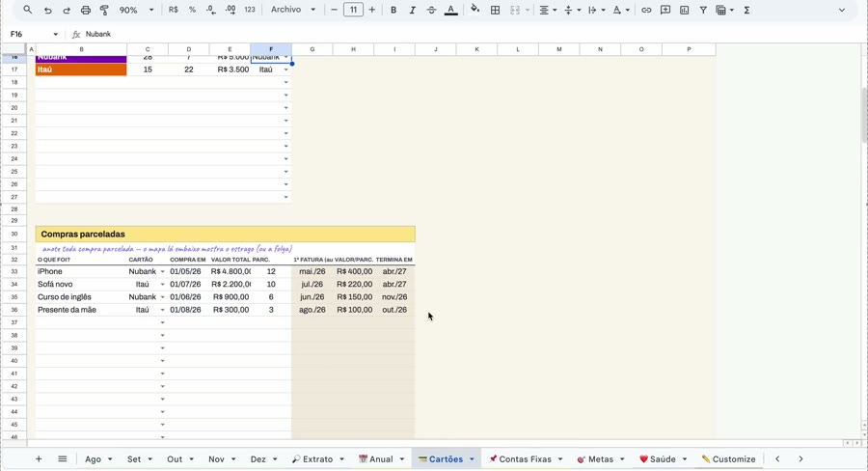868x471 pixels.
Task: Increase font size with plus
Action: tap(372, 10)
